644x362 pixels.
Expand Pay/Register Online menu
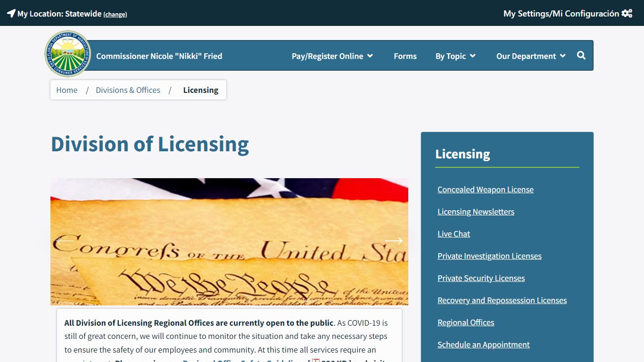click(332, 56)
